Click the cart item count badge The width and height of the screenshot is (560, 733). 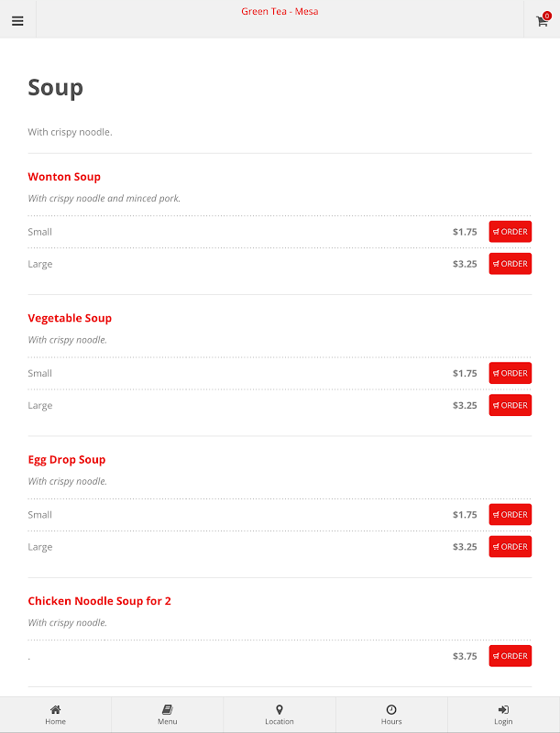point(547,16)
